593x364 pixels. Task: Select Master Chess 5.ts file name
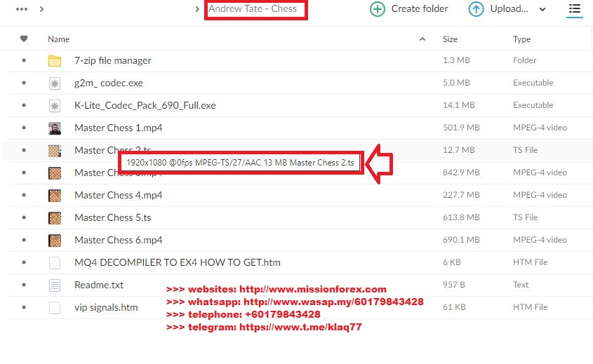113,217
